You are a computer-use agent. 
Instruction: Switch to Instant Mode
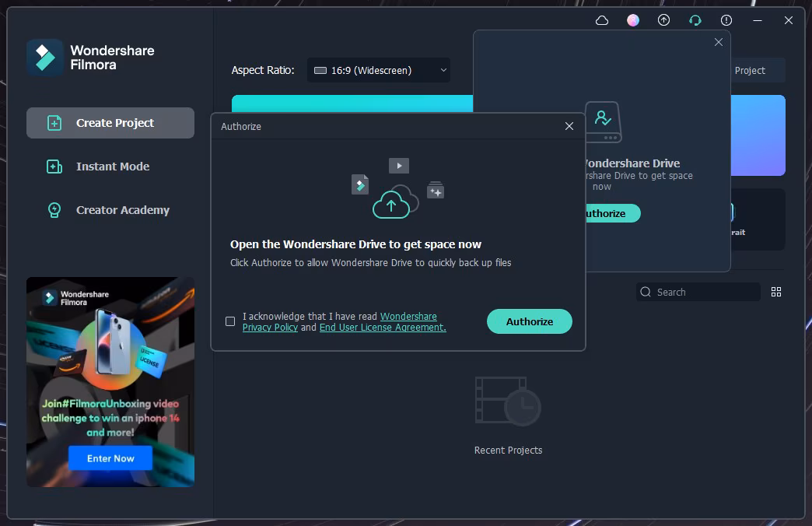pyautogui.click(x=110, y=167)
